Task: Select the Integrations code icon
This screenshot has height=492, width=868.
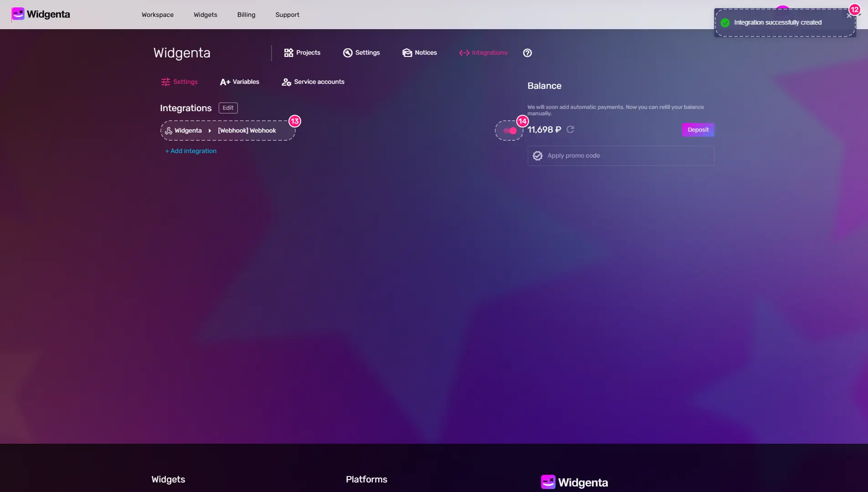Action: click(463, 52)
